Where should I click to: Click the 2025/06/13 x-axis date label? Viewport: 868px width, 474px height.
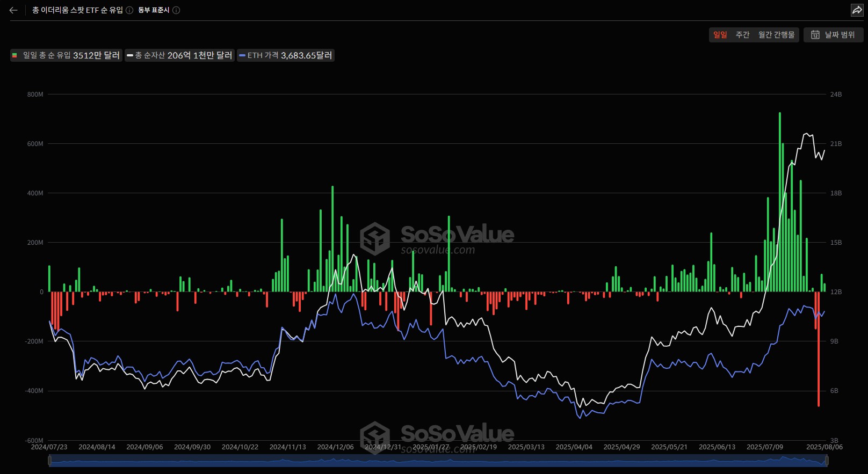tap(717, 447)
